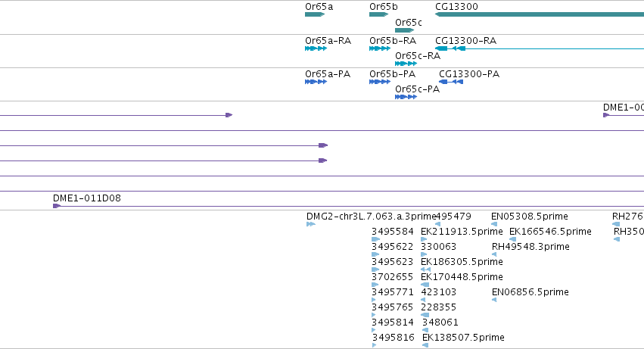Screen dimensions: 644x349
Task: Select the 3495622 feature label
Action: pos(392,247)
